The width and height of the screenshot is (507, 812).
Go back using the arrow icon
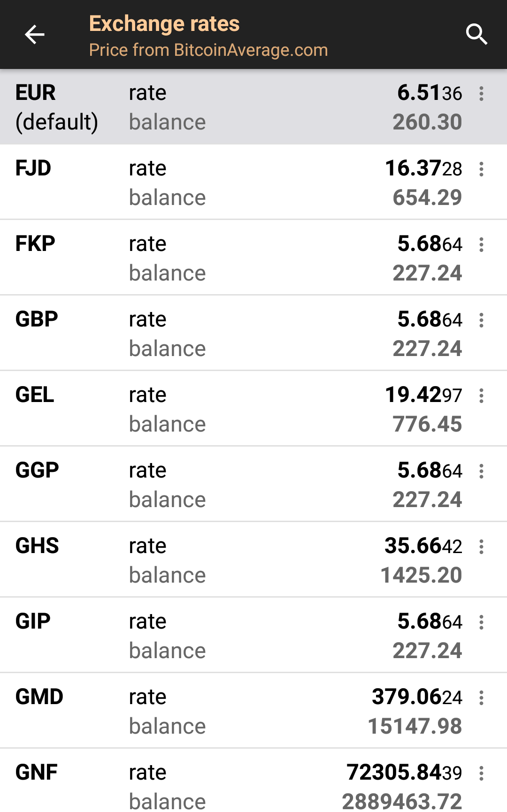[x=34, y=34]
